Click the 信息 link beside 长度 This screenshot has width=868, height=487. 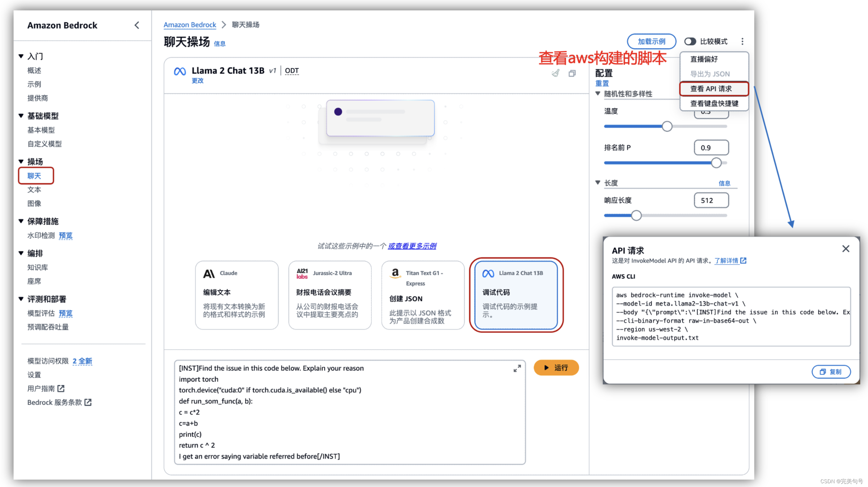(724, 183)
